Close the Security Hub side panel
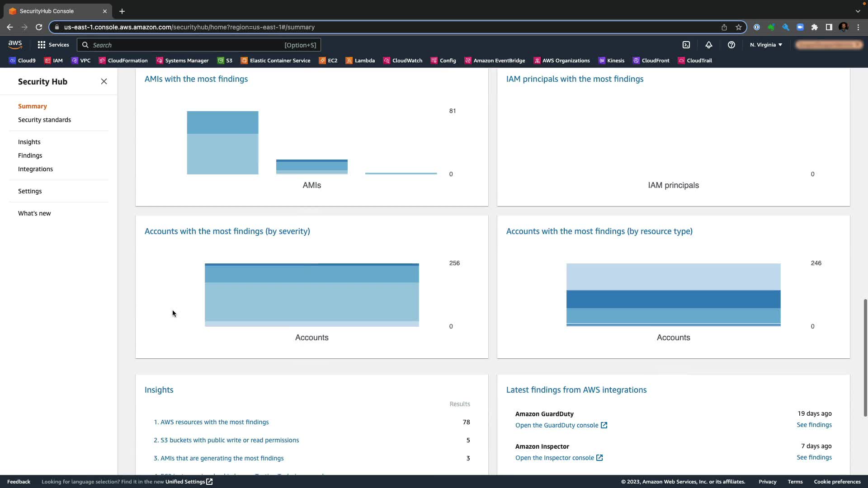This screenshot has height=488, width=868. (x=104, y=81)
